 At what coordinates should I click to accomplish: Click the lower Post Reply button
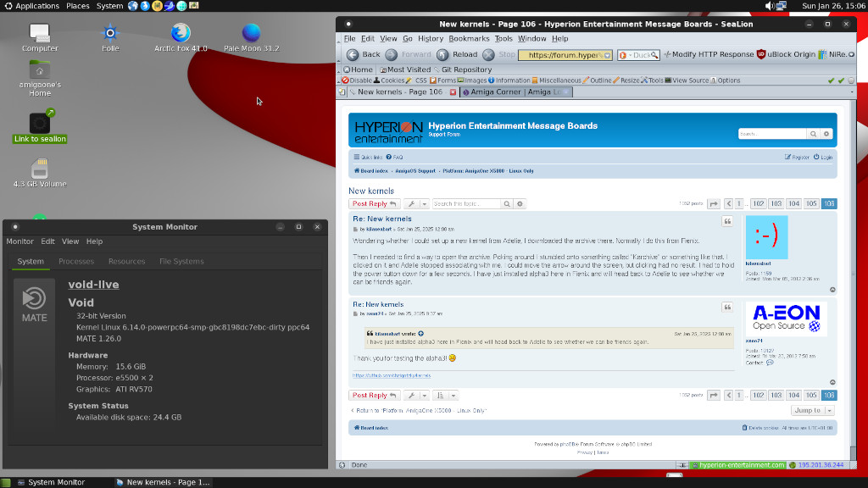[374, 395]
